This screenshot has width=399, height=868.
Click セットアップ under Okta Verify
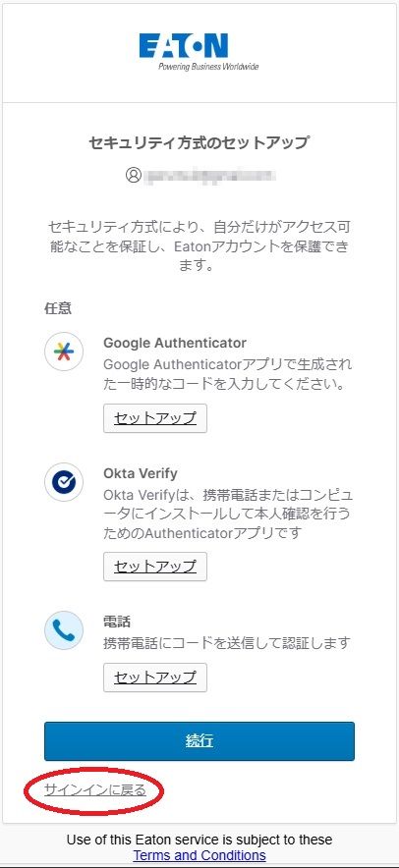pos(155,567)
